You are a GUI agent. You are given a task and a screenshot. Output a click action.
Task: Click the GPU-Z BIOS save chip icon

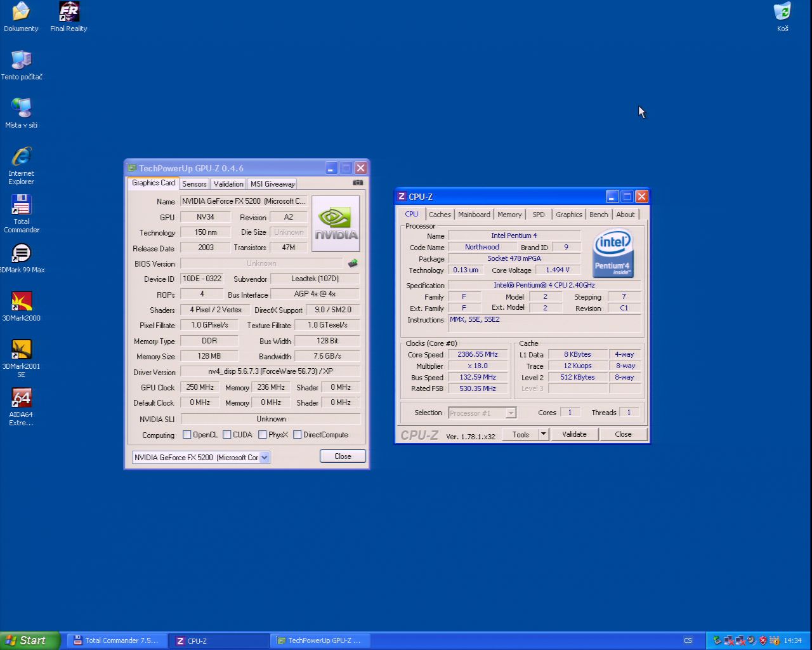(353, 263)
